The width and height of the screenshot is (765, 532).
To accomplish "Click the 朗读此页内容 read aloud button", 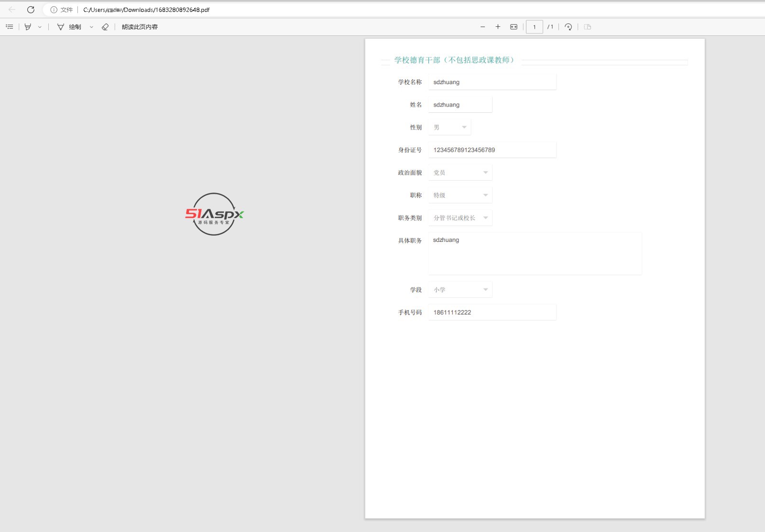I will click(x=140, y=27).
